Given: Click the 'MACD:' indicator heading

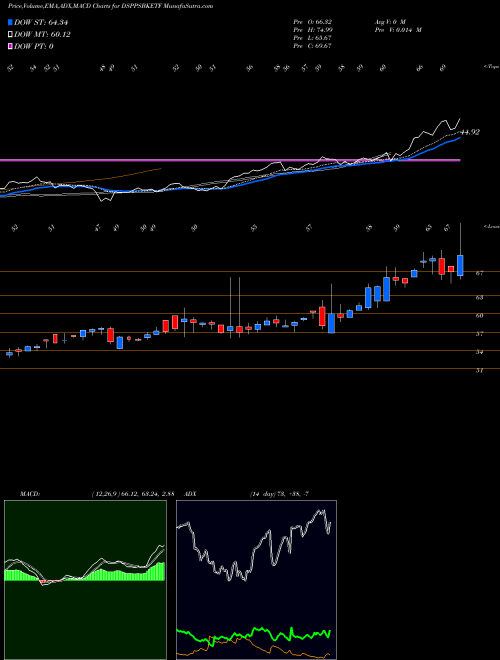Looking at the screenshot, I should point(29,494).
